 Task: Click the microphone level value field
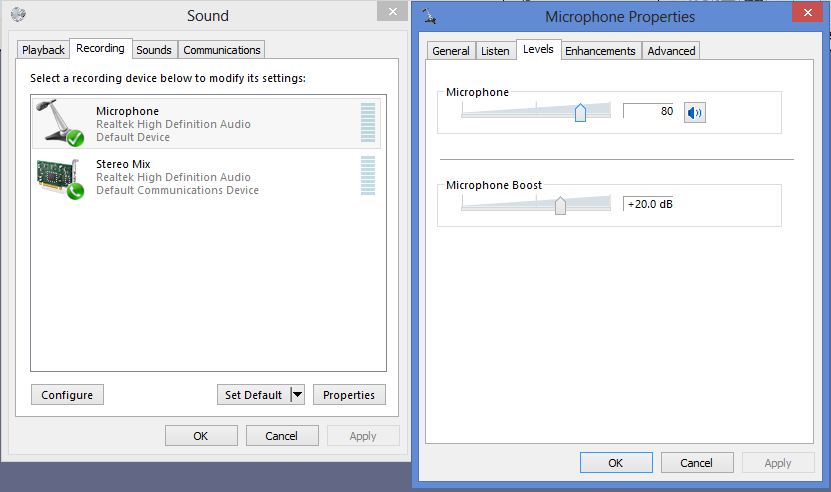click(x=650, y=111)
